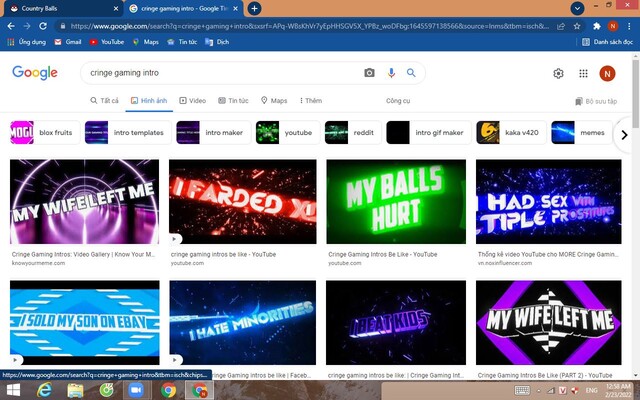Open the green MY BALLS HURT thumbnail
The height and width of the screenshot is (400, 640).
396,202
